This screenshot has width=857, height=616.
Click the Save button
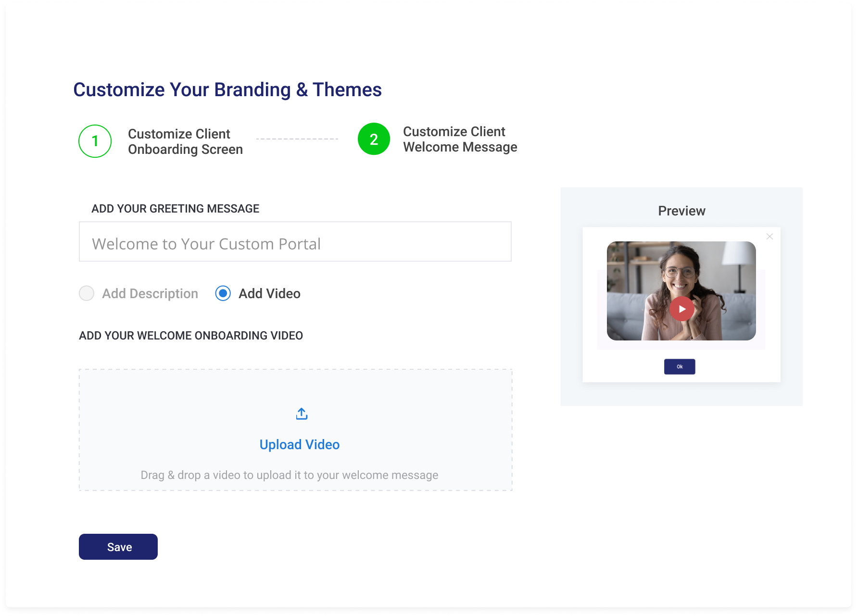coord(118,547)
